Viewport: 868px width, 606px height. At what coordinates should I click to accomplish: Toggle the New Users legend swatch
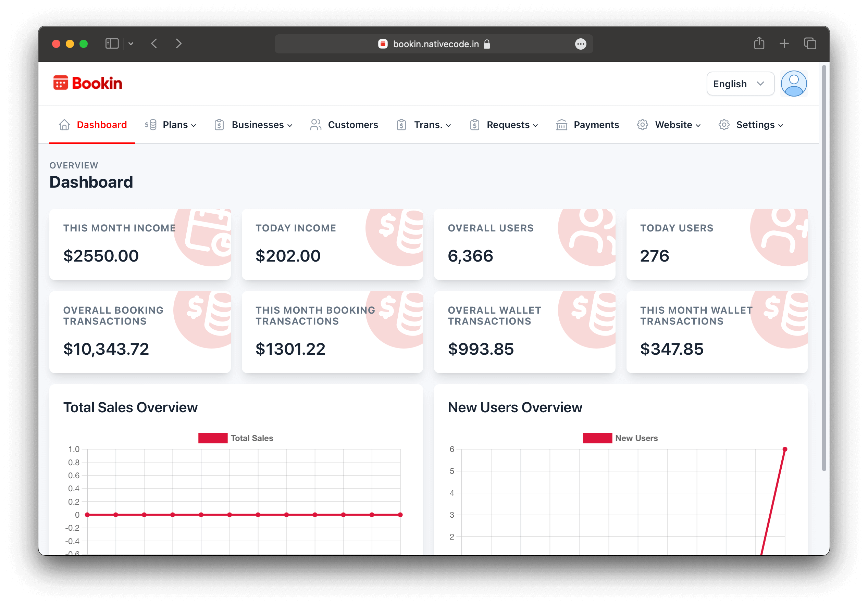coord(597,438)
